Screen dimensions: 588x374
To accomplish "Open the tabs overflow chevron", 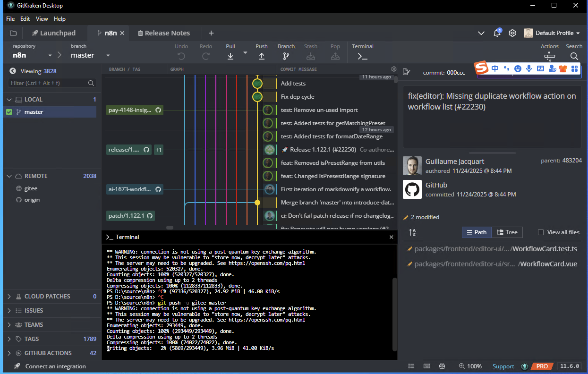I will (481, 33).
